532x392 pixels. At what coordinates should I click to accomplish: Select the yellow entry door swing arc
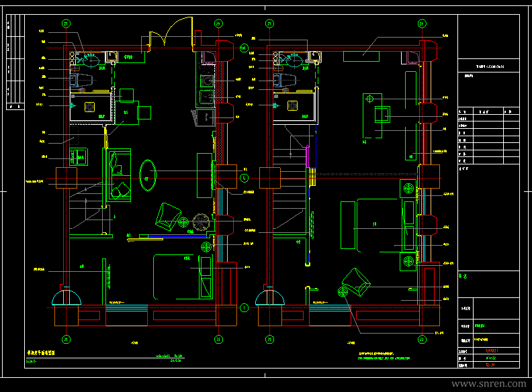[178, 30]
